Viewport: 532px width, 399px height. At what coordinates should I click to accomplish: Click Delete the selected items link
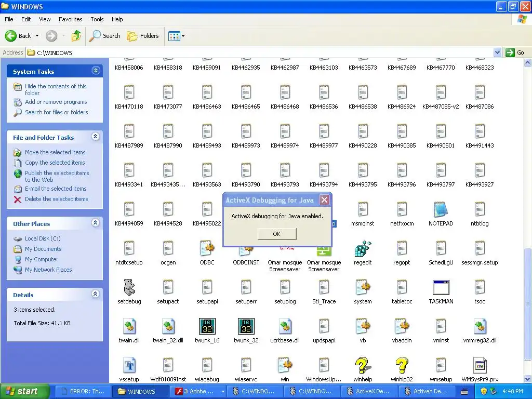pyautogui.click(x=56, y=199)
